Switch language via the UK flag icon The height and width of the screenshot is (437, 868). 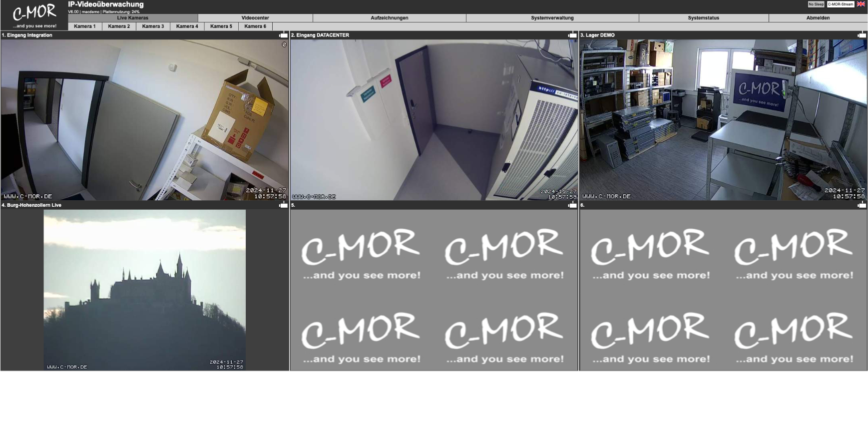(x=861, y=4)
